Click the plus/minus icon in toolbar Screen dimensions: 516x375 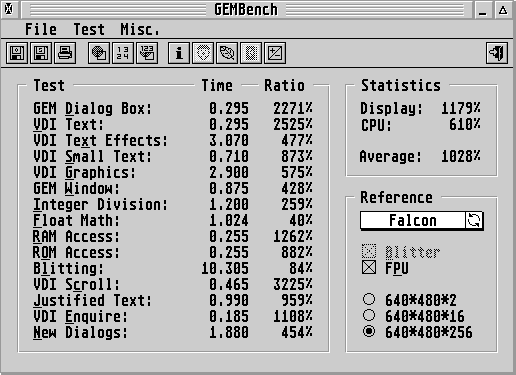(275, 53)
